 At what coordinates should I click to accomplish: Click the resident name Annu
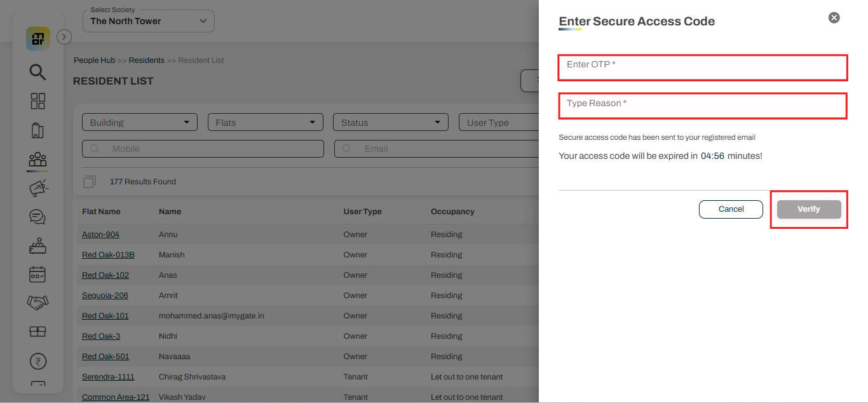coord(168,235)
